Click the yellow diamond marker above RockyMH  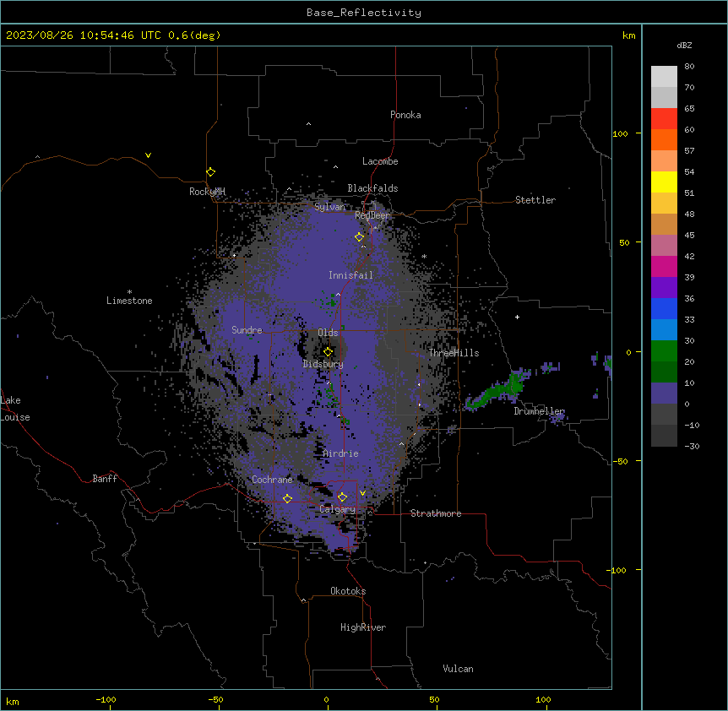[x=210, y=171]
